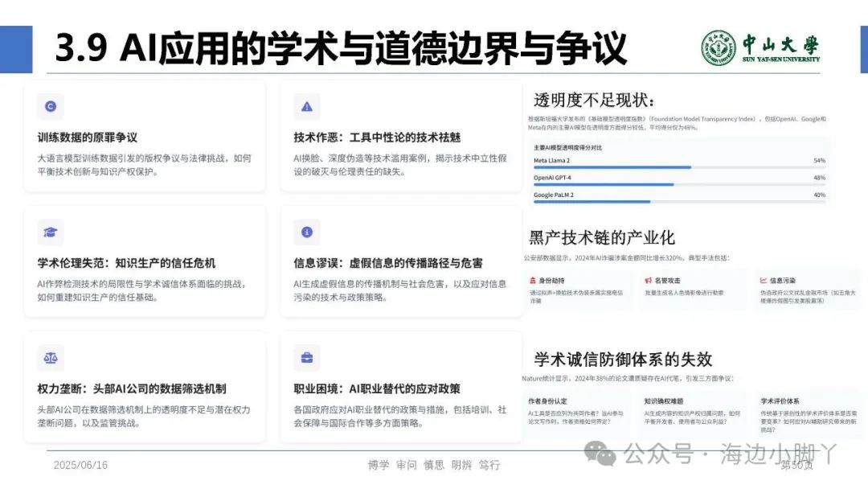Click the 54% score value
Viewport: 868px width, 489px height.
(x=819, y=161)
